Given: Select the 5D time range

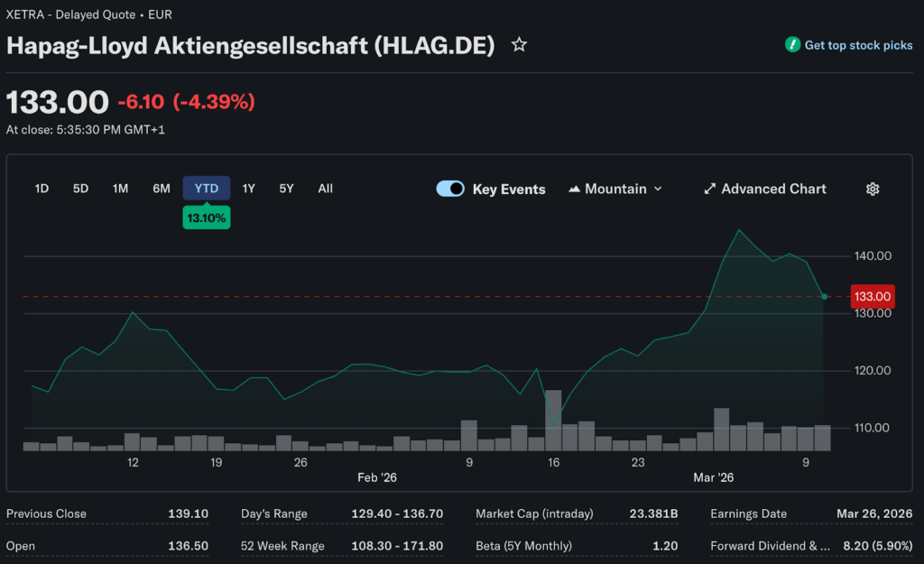Looking at the screenshot, I should pos(80,189).
